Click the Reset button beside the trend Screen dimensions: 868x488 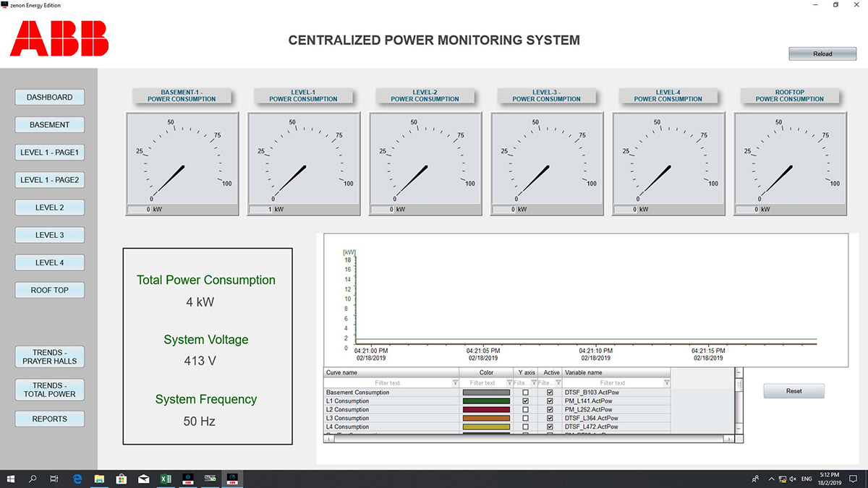click(x=793, y=391)
